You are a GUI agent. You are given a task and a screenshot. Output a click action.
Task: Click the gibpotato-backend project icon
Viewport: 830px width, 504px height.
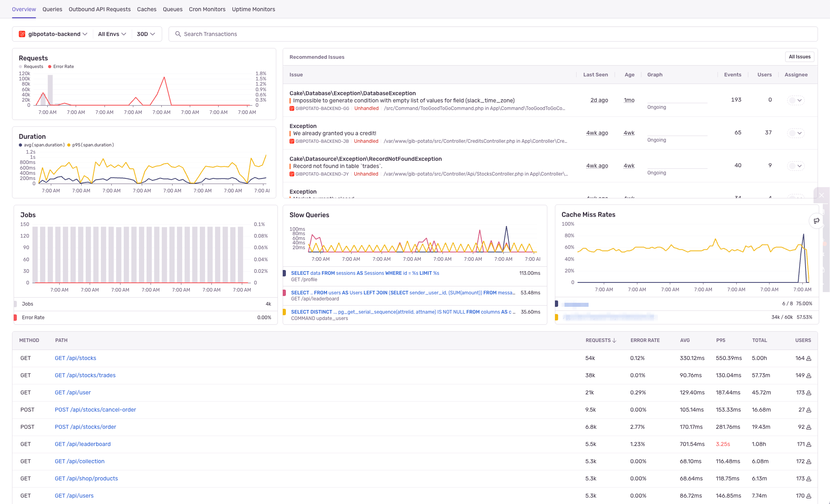pos(22,34)
